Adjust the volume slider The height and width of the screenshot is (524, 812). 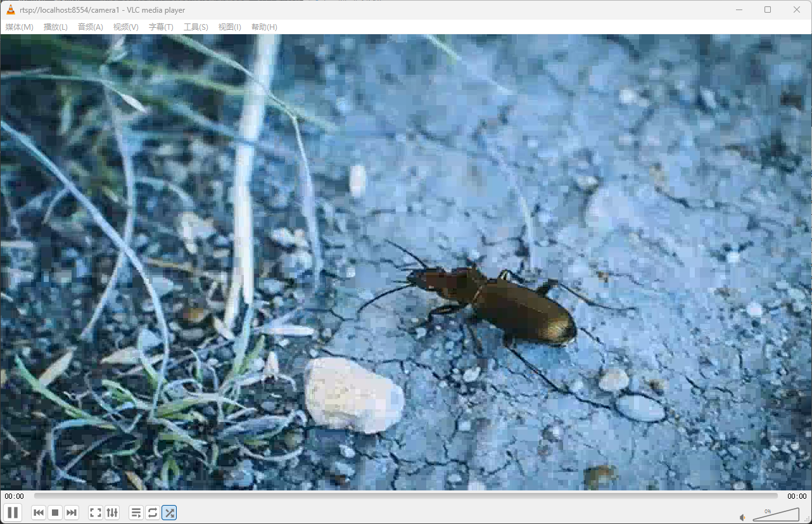click(776, 514)
